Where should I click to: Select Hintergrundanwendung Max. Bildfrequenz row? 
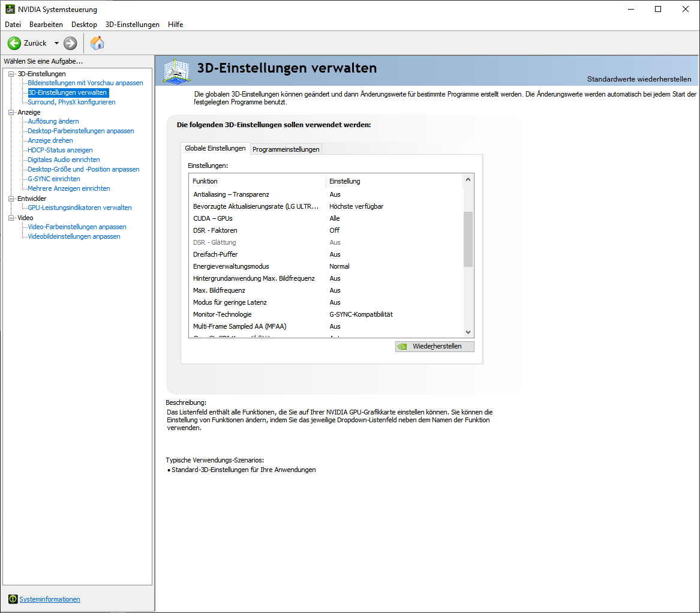pos(326,278)
